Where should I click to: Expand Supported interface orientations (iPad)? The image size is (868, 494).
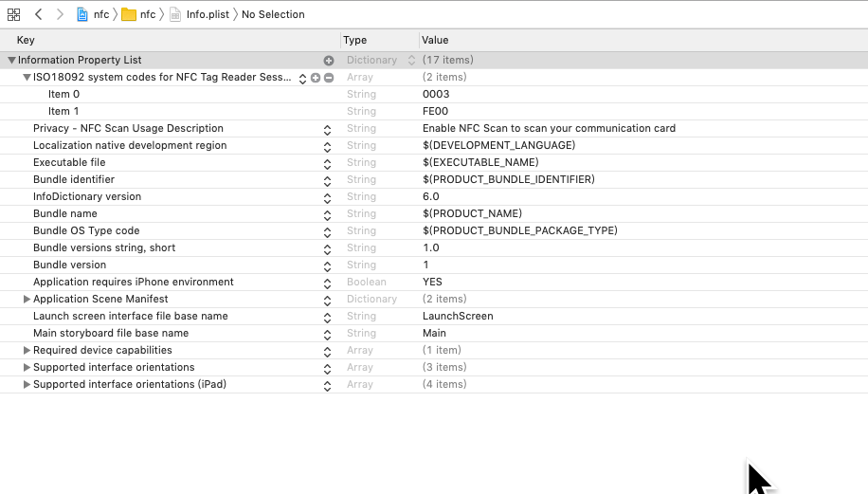click(27, 385)
